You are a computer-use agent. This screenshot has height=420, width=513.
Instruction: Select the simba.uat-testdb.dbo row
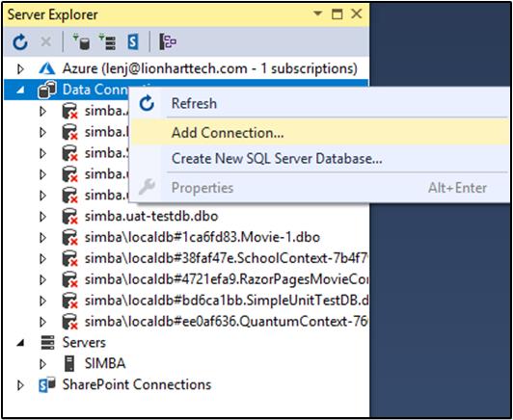pos(151,217)
